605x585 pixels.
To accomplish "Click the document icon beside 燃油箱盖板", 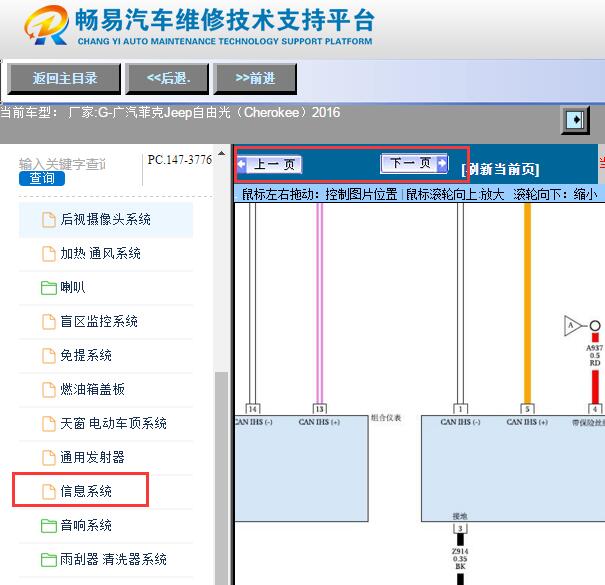I will pyautogui.click(x=49, y=389).
